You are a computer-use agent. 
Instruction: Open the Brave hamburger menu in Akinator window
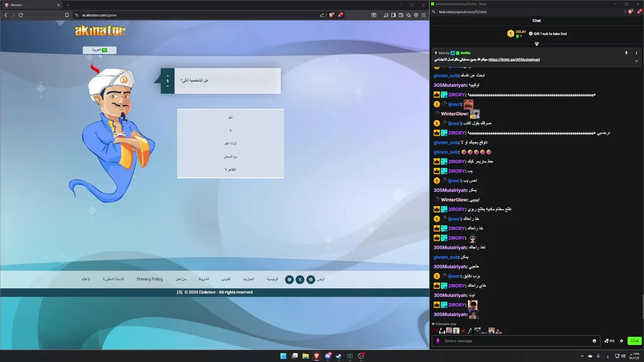tap(424, 15)
